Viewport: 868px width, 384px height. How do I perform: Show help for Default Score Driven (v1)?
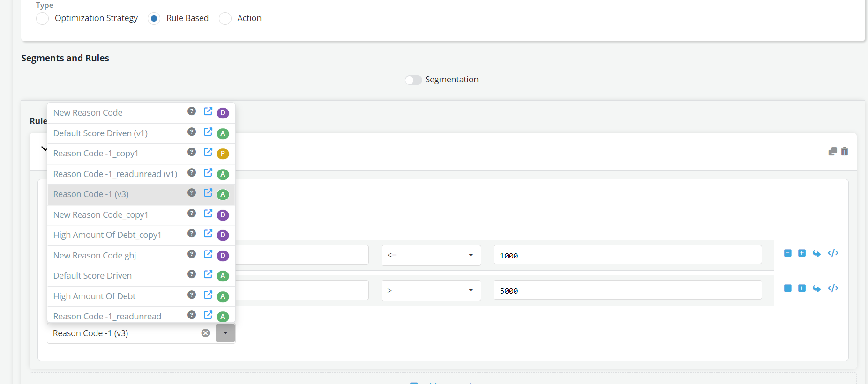click(192, 132)
